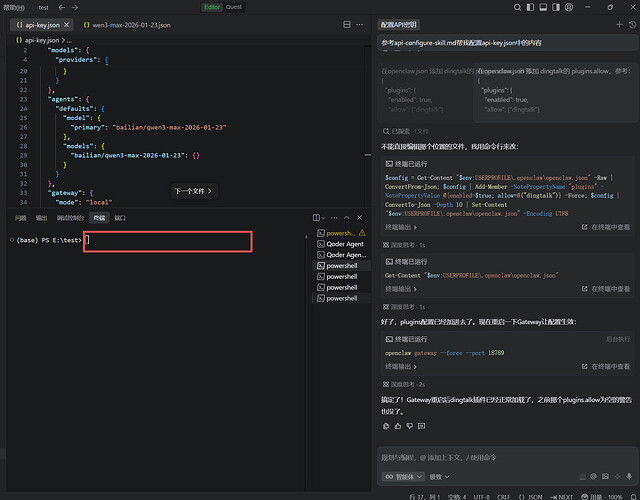Screen dimensions: 640x500
Task: Open terminal panel more actions ellipsis
Action: [x=334, y=218]
